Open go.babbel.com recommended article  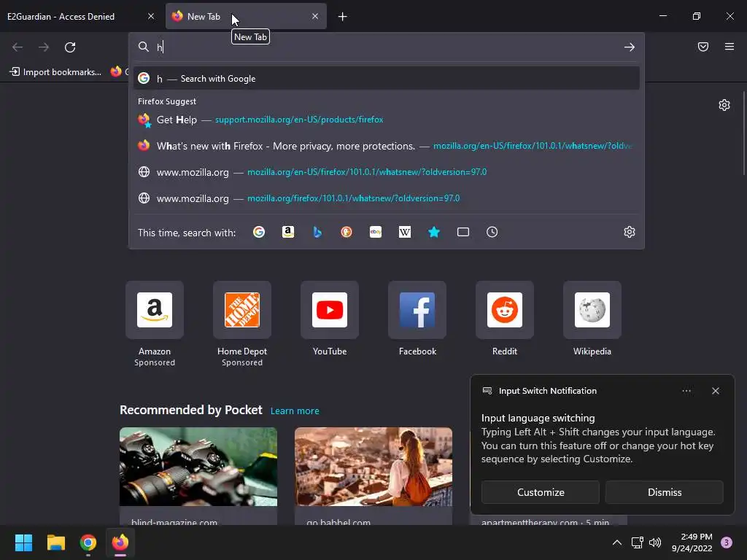tap(373, 475)
